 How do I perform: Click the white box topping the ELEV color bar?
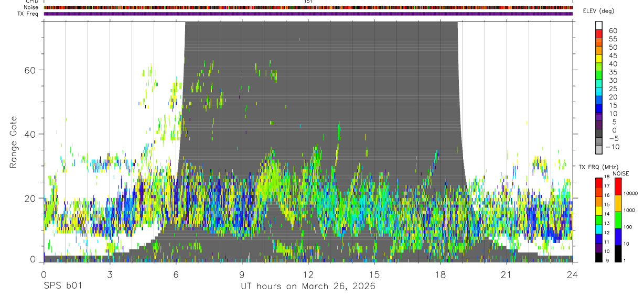pos(599,25)
